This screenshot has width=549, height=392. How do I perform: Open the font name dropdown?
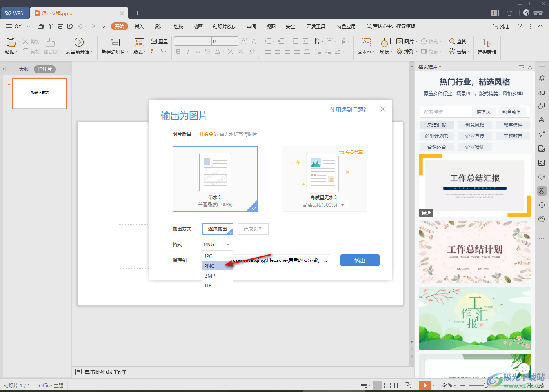click(209, 41)
